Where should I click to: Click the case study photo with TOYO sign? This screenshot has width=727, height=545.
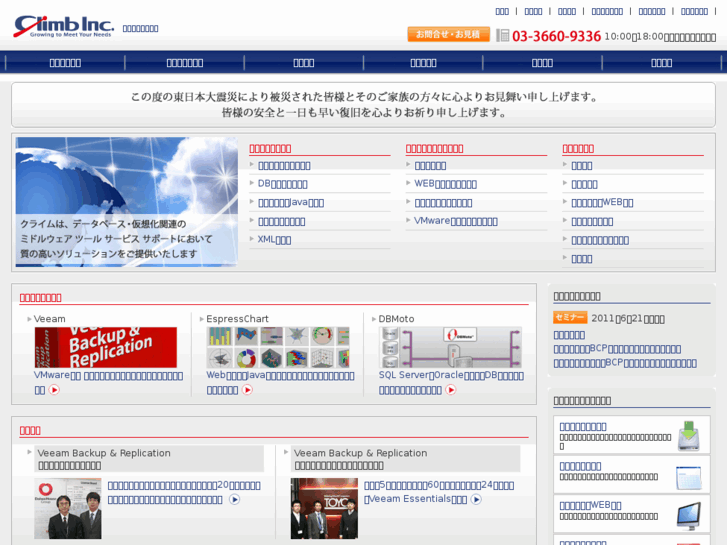pos(324,508)
